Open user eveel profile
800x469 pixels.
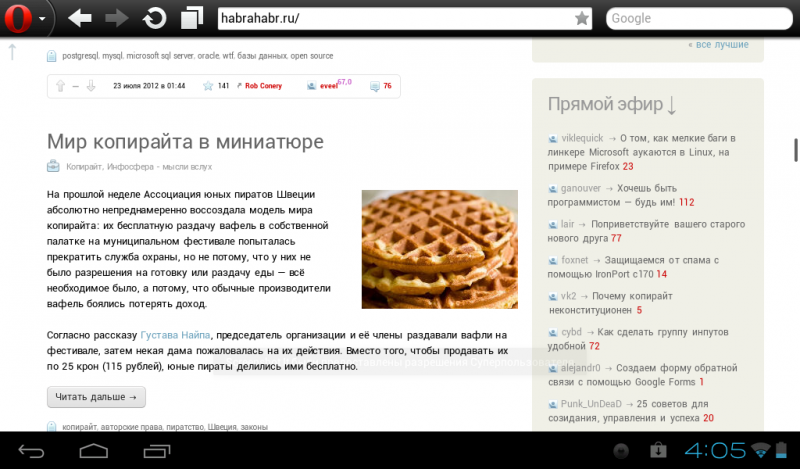pos(329,86)
